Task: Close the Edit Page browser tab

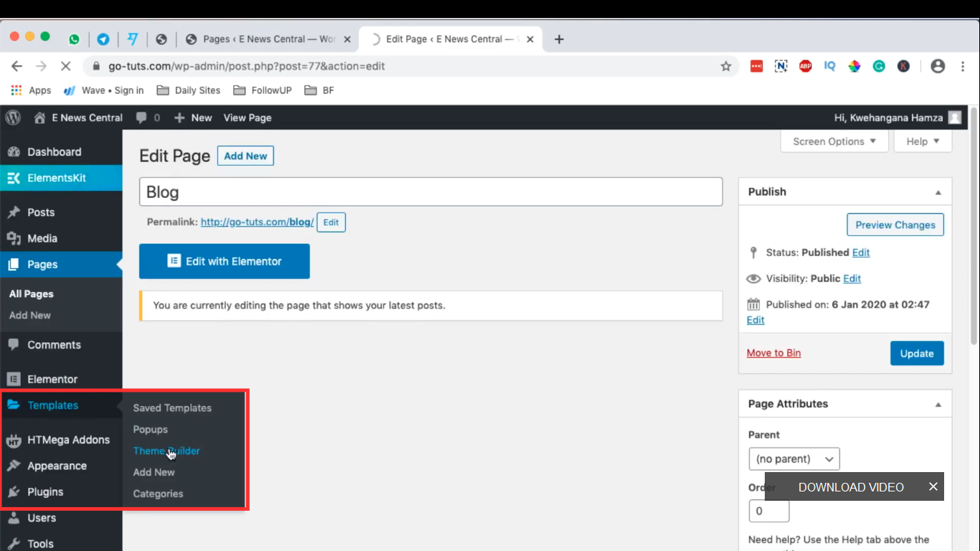Action: click(x=530, y=39)
